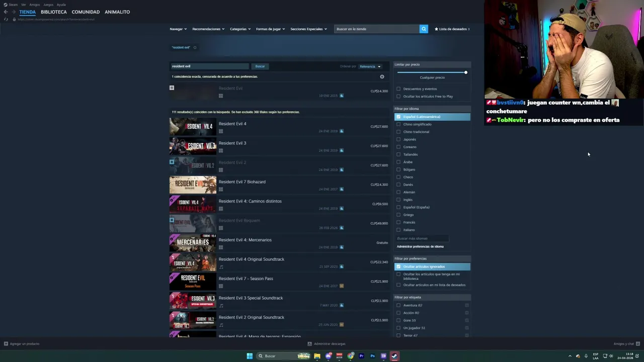The height and width of the screenshot is (362, 644).
Task: Check Ocultar artículos en mi lista de deseados
Action: click(398, 285)
